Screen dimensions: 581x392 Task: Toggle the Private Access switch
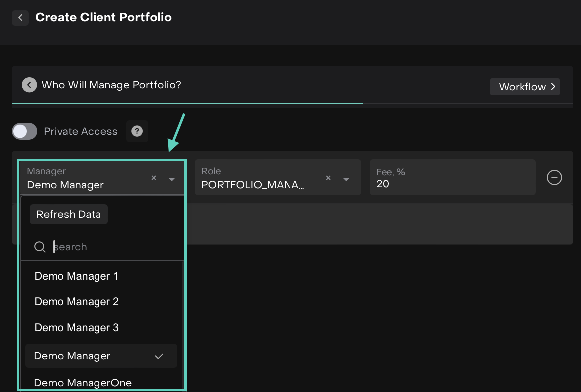click(25, 131)
